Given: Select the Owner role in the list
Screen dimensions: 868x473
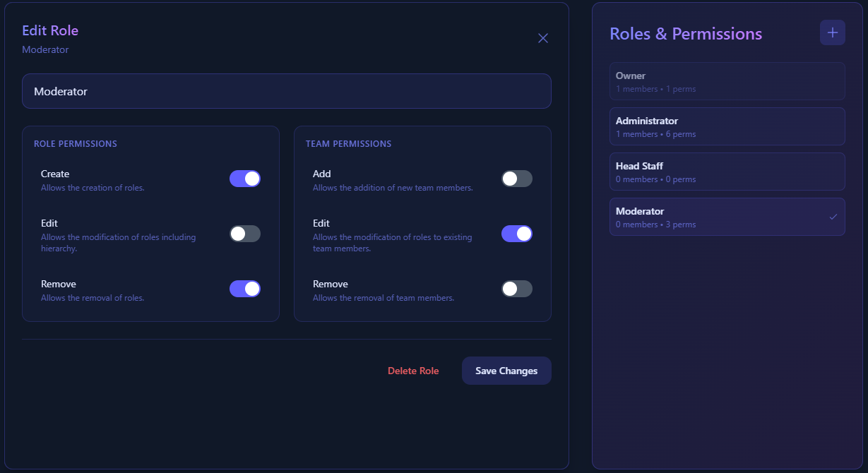Looking at the screenshot, I should (x=727, y=81).
